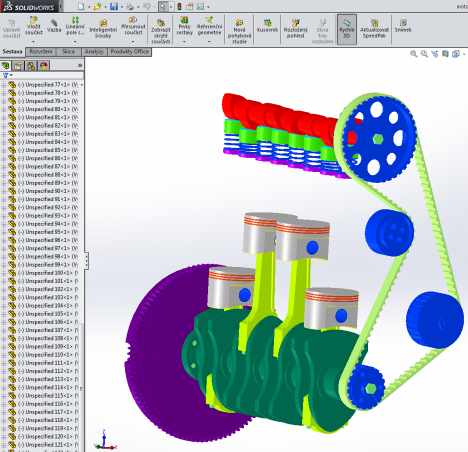Click Zobrazit skryté součásti
The image size is (468, 452).
(x=161, y=31)
